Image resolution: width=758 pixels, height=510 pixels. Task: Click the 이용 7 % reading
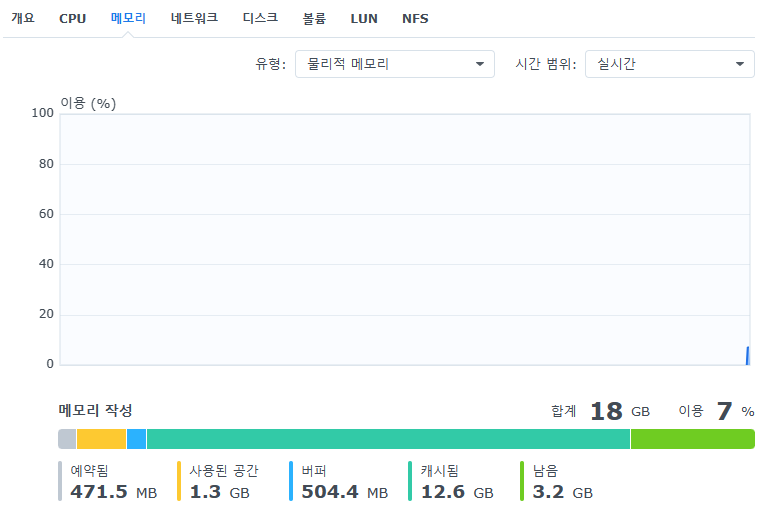[716, 411]
